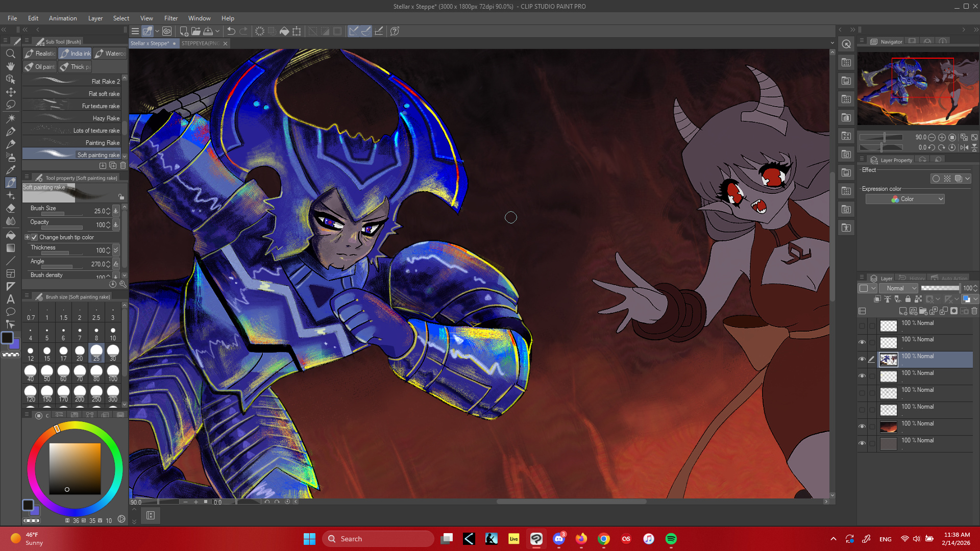Viewport: 980px width, 551px height.
Task: Toggle Change brush tip color checkbox
Action: (x=34, y=237)
